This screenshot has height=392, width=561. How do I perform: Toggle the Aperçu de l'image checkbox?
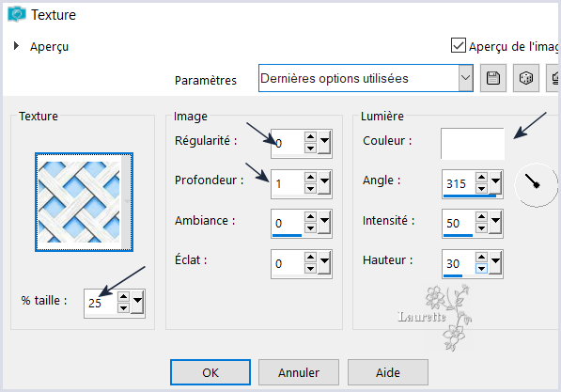(459, 45)
